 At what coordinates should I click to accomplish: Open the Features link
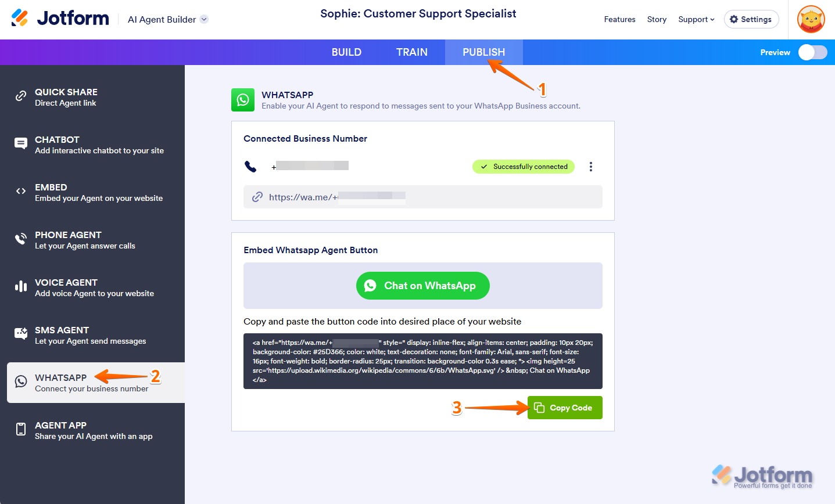tap(619, 19)
